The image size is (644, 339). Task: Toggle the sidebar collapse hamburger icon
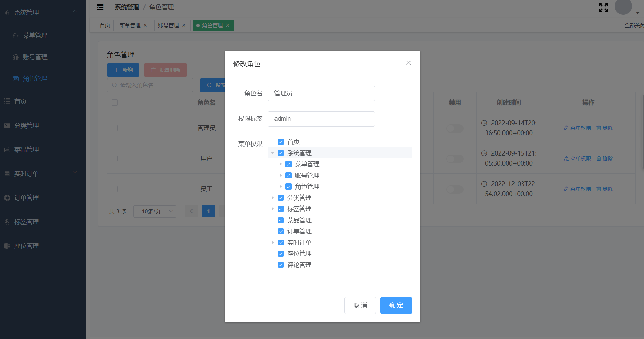(x=100, y=7)
